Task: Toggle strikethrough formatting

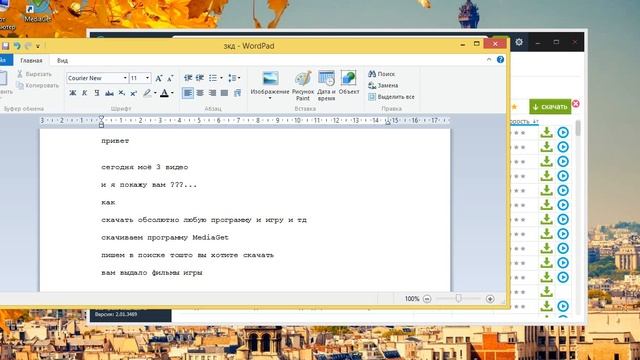Action: (109, 93)
